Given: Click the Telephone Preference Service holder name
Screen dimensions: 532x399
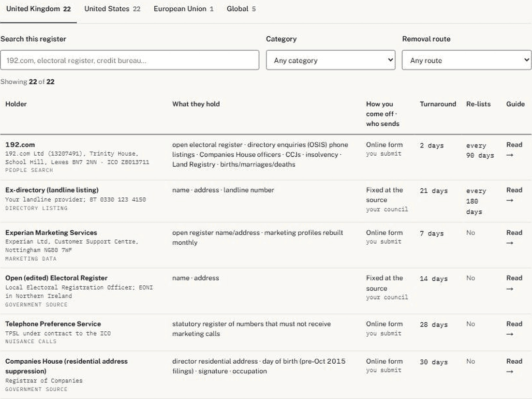Looking at the screenshot, I should tap(53, 324).
